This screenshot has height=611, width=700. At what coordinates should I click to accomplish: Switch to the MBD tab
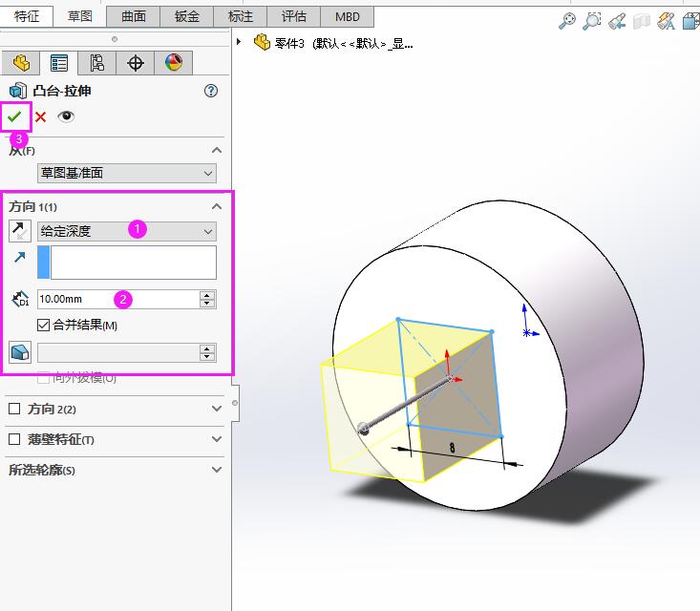click(348, 16)
